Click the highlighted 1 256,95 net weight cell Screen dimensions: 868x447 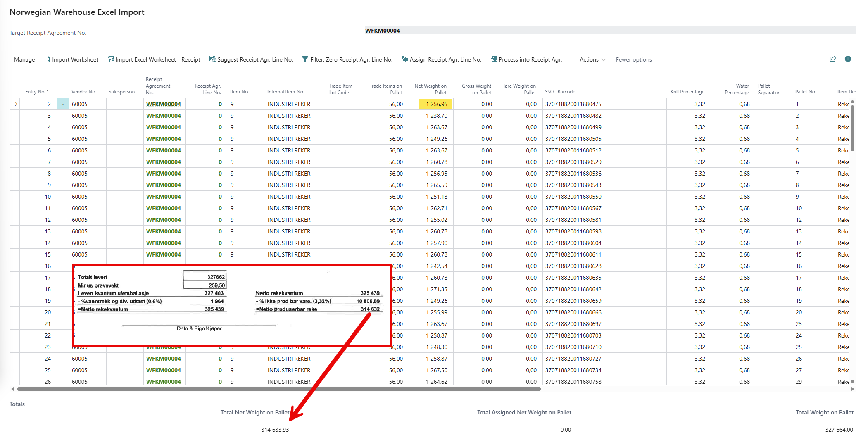pos(435,105)
